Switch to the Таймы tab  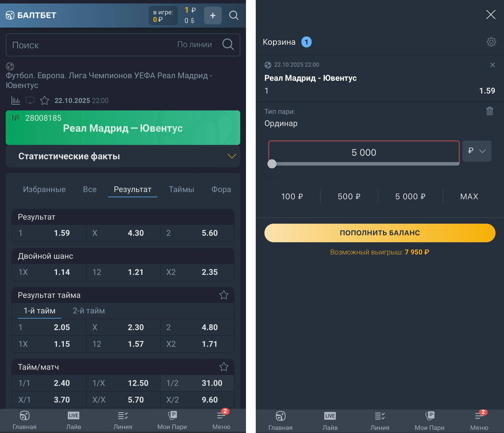(181, 189)
